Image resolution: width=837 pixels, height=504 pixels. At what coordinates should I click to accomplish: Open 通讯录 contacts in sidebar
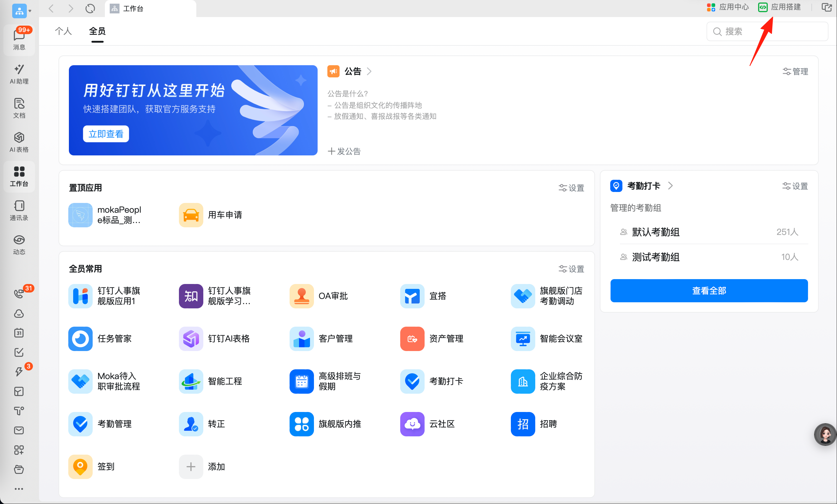click(19, 211)
